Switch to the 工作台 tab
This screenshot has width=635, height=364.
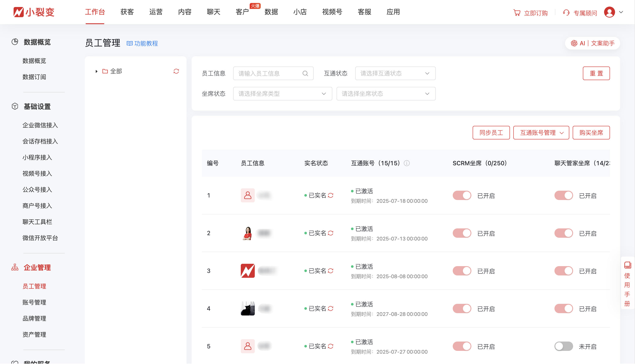click(95, 12)
